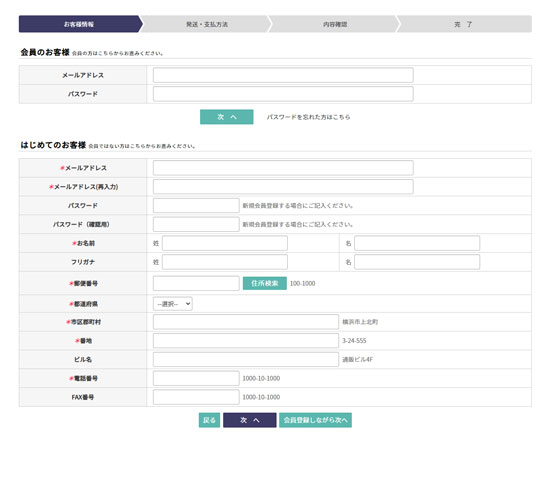Open the パスワードを忘れた方はこちら link
Viewport: 560px width, 502px height.
308,117
